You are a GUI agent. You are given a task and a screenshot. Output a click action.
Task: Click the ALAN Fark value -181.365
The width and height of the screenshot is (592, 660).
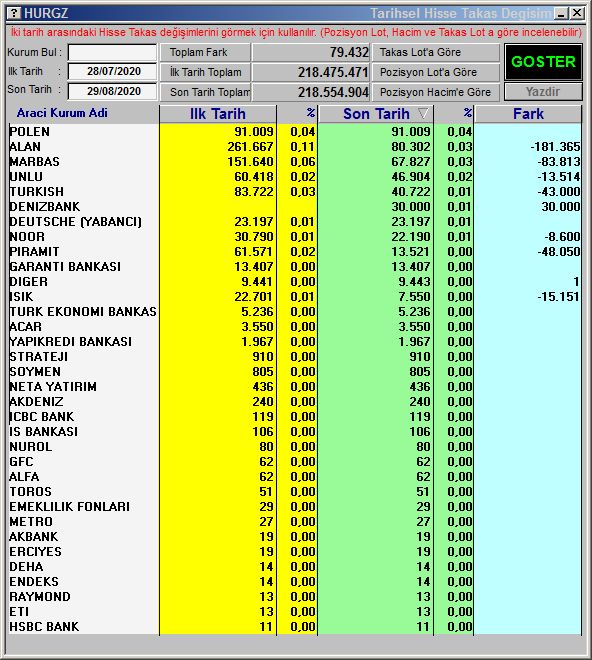(555, 146)
